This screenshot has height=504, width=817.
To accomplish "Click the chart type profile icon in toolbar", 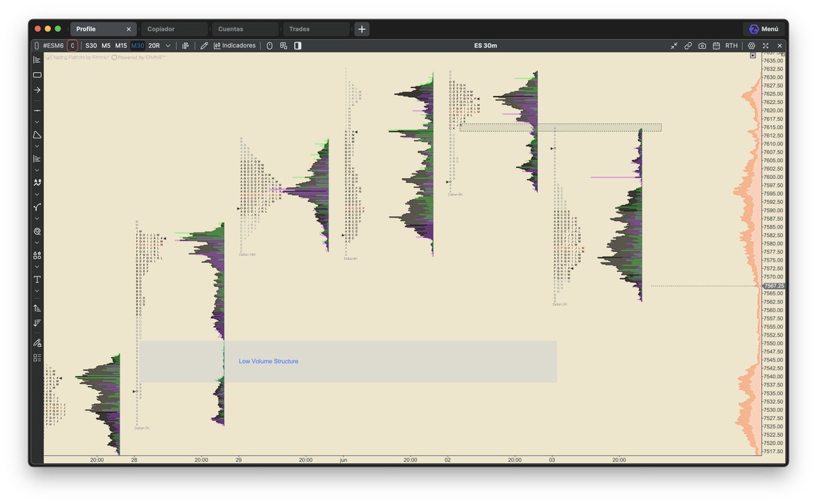I will (185, 46).
